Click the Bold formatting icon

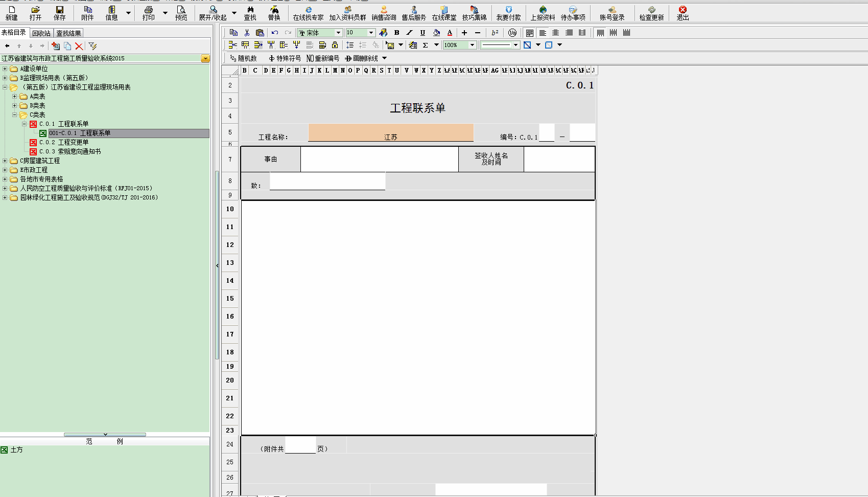396,33
